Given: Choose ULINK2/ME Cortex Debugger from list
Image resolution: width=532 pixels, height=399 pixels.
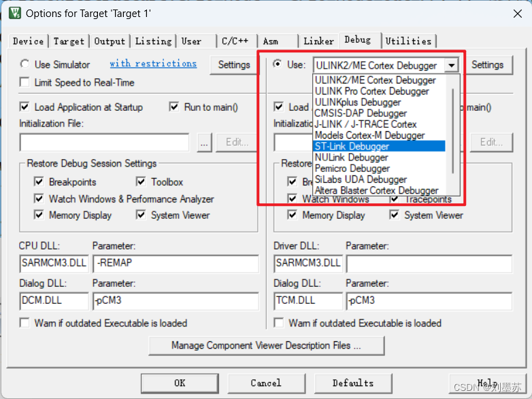Looking at the screenshot, I should [379, 80].
